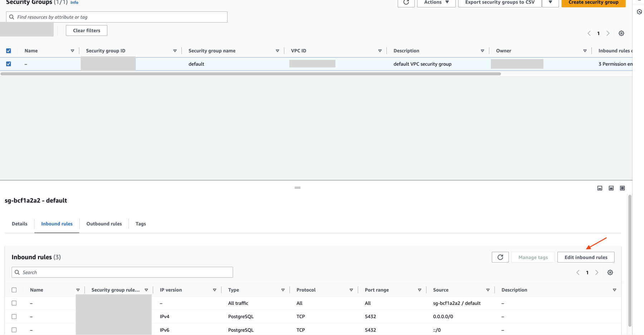Select the full-page detail layout icon

(622, 188)
